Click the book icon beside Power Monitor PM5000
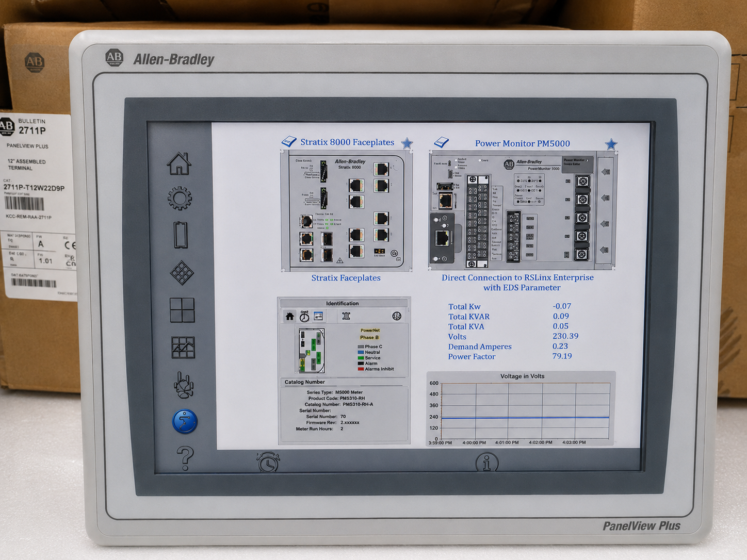 click(442, 142)
